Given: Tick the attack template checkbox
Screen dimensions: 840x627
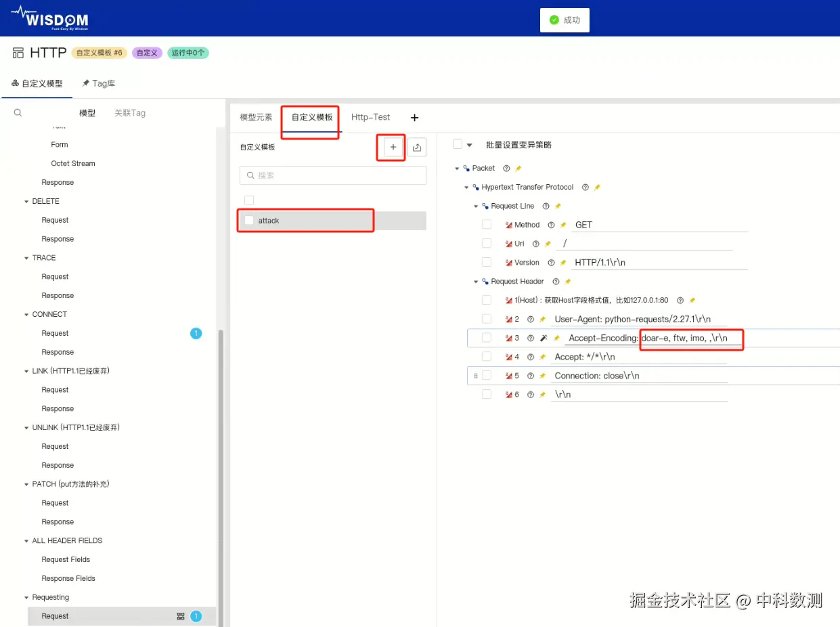Looking at the screenshot, I should point(249,220).
